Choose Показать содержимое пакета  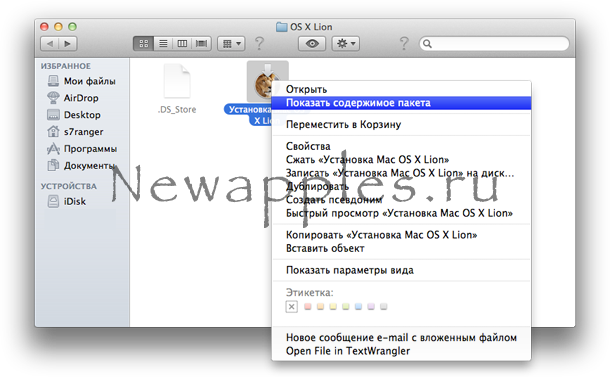point(401,103)
